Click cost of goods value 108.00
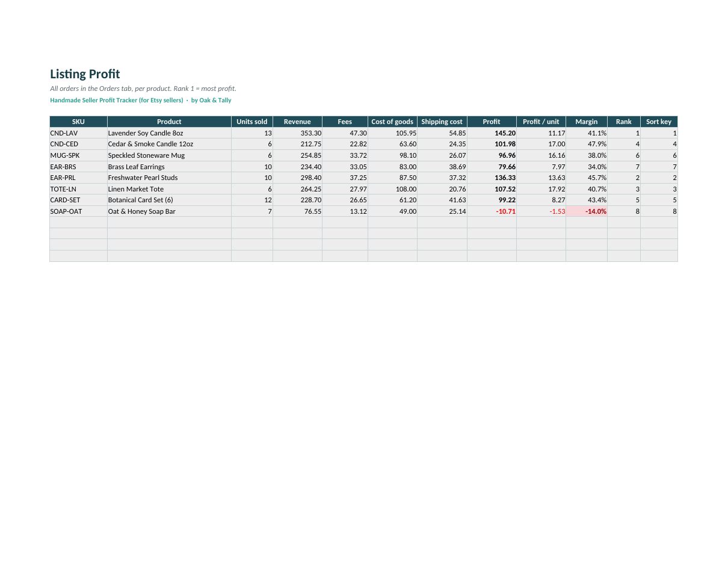Viewport: 728px width, 563px height. click(392, 189)
